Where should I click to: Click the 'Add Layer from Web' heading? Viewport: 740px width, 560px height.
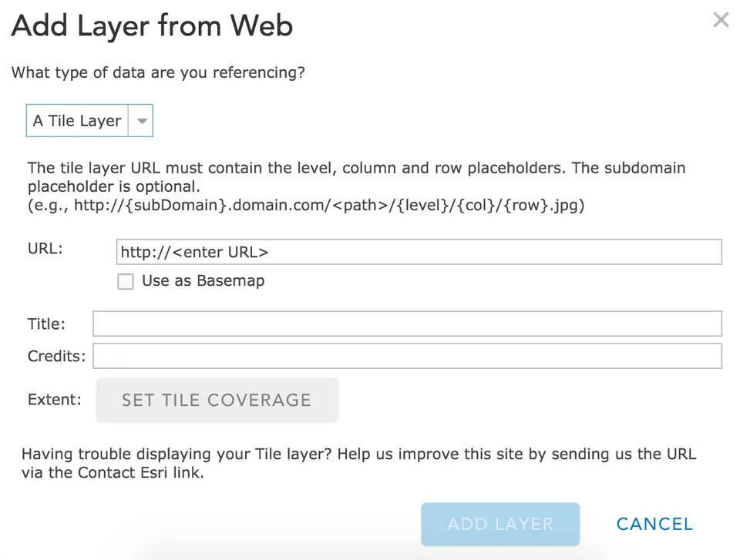click(x=152, y=26)
